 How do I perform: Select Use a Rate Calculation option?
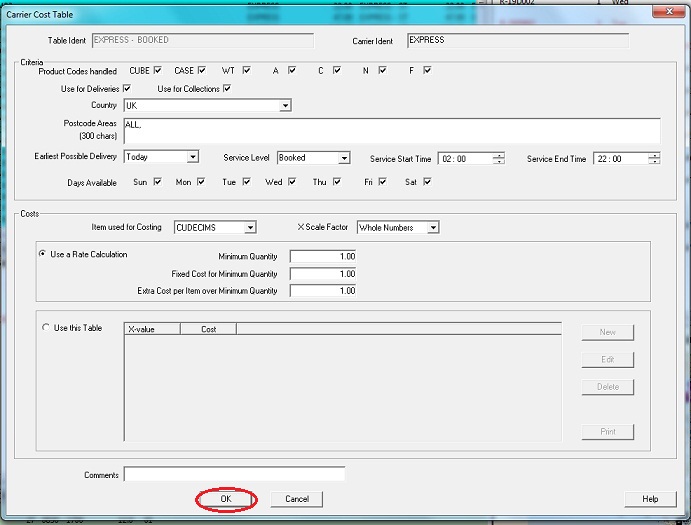(43, 255)
